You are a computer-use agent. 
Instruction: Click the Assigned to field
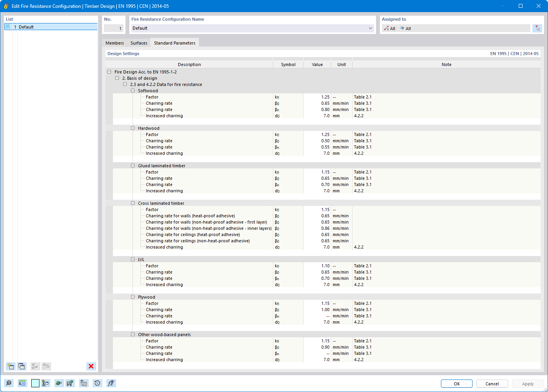[x=456, y=28]
